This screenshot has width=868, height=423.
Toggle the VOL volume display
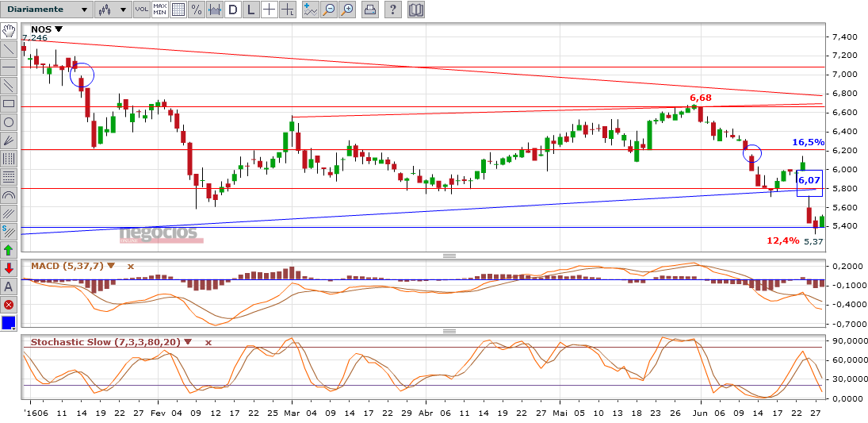(x=141, y=10)
